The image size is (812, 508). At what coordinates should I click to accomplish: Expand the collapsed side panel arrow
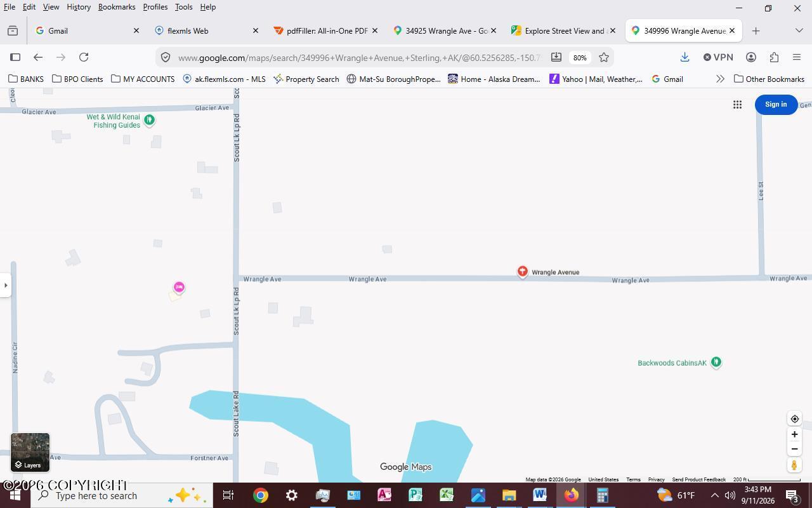pyautogui.click(x=6, y=285)
